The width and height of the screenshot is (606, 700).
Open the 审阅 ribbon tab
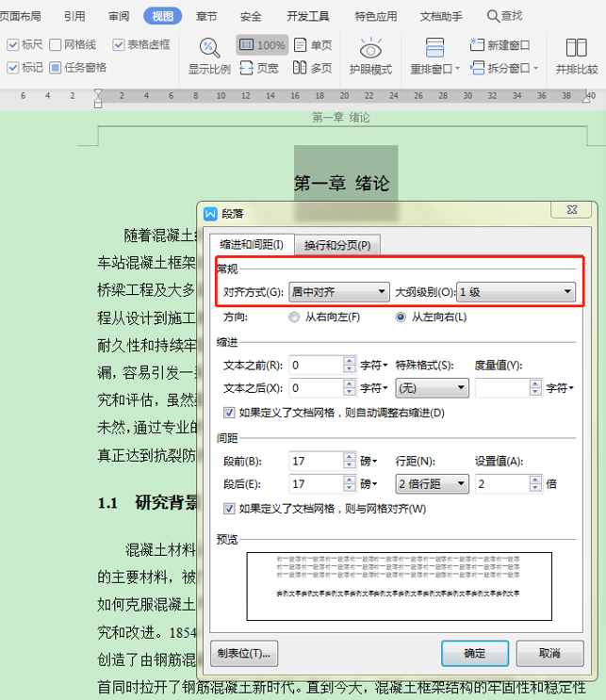(119, 16)
